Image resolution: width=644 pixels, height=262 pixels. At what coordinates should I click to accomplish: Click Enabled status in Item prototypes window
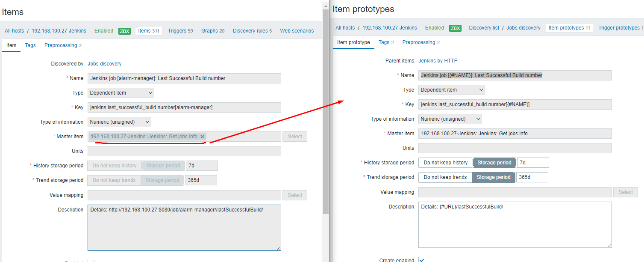pyautogui.click(x=435, y=28)
